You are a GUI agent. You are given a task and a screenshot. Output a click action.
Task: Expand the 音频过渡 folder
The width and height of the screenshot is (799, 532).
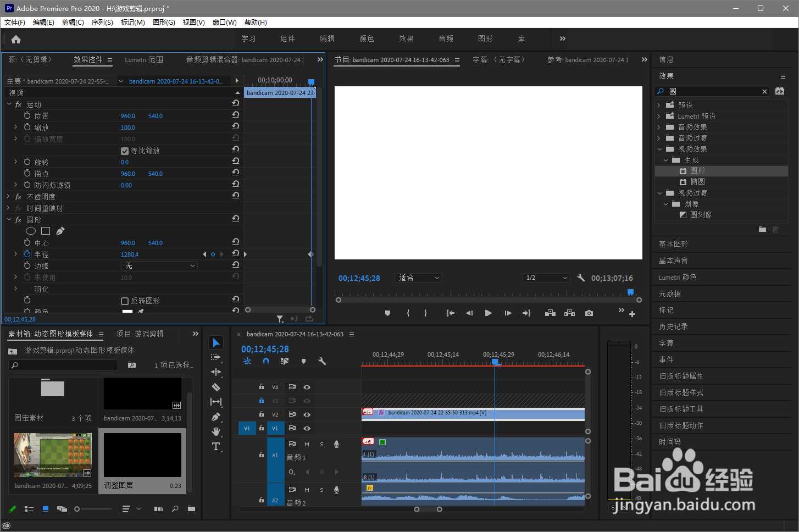(659, 138)
